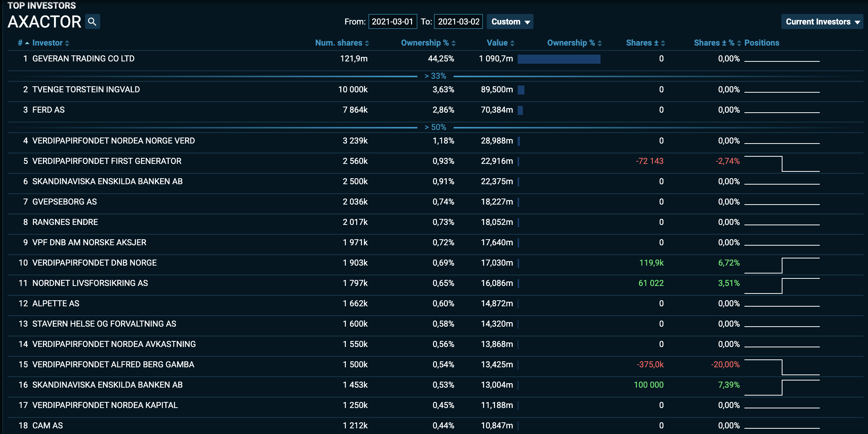Screen dimensions: 868x434
Task: Click the > 33% threshold marker
Action: 435,76
